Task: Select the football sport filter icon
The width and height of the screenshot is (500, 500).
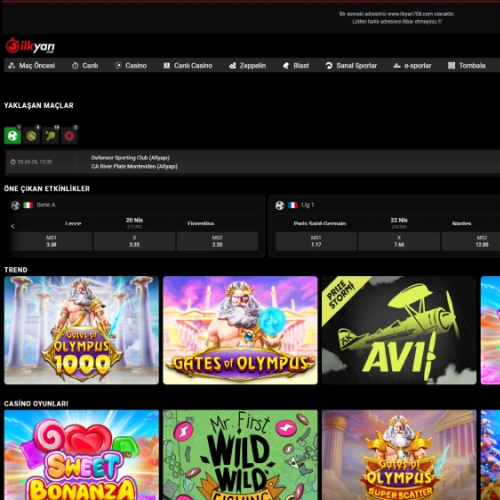Action: [13, 136]
